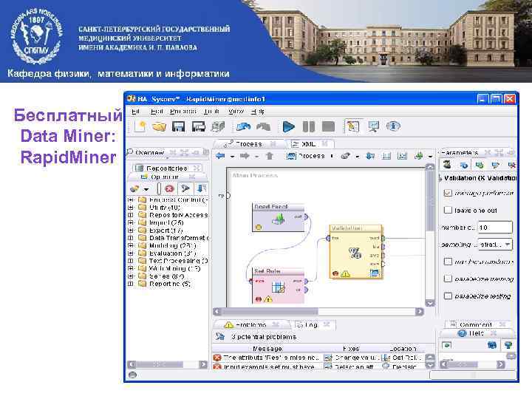532x399 pixels.
Task: Stop the process execution
Action: pos(328,127)
